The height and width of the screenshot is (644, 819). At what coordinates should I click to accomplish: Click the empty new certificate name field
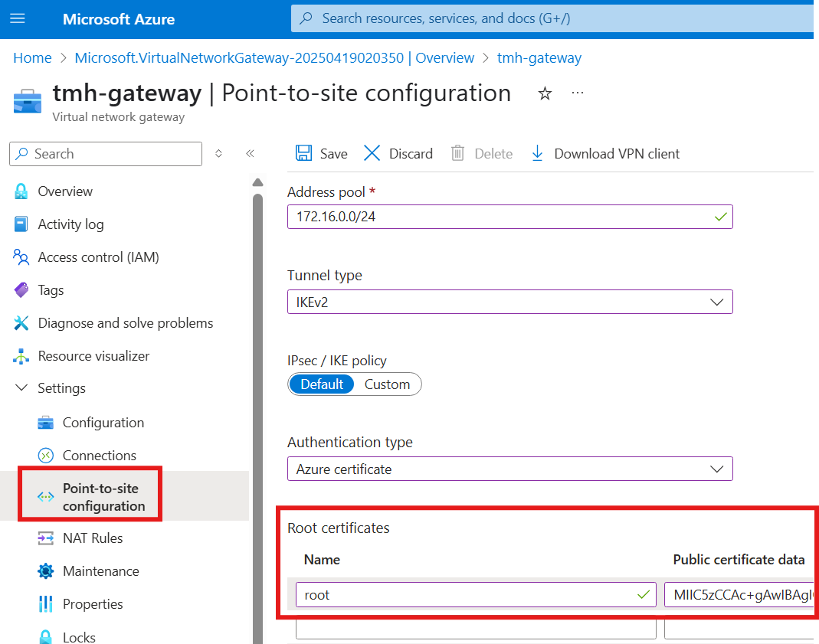(476, 629)
